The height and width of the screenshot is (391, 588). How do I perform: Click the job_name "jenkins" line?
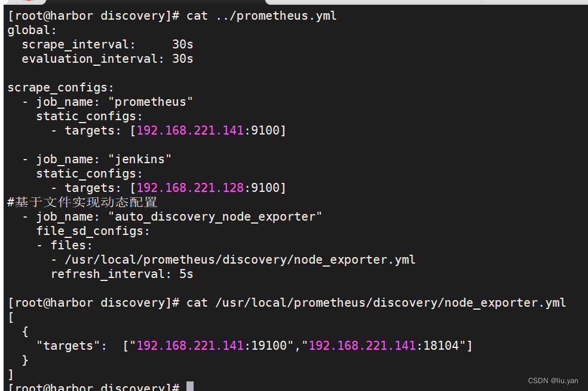pyautogui.click(x=96, y=160)
